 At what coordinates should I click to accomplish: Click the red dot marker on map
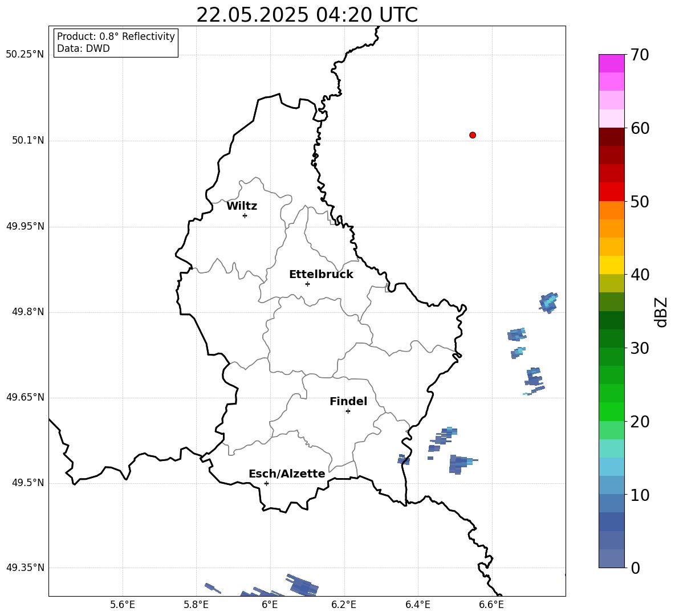[x=473, y=135]
